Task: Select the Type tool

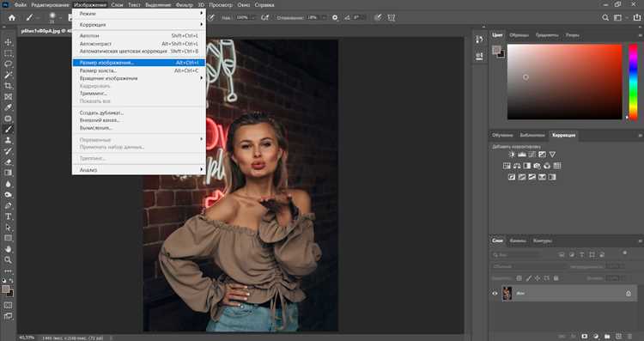Action: pyautogui.click(x=9, y=216)
